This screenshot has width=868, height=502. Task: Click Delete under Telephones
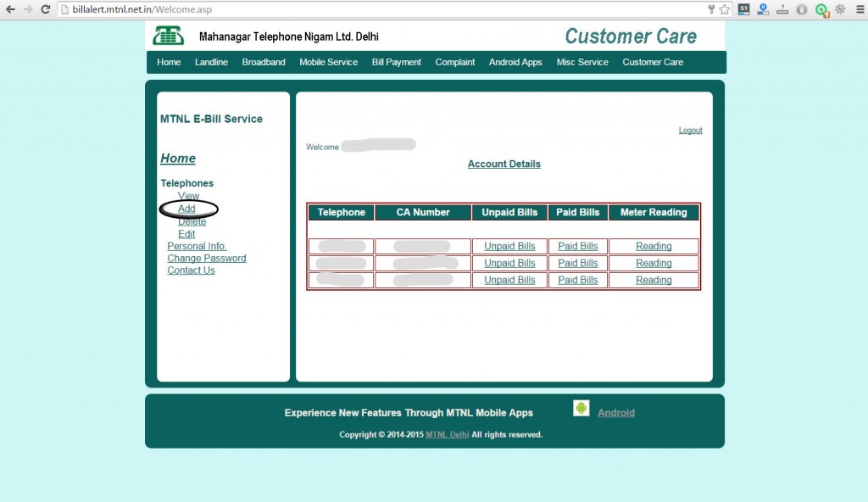click(x=192, y=221)
